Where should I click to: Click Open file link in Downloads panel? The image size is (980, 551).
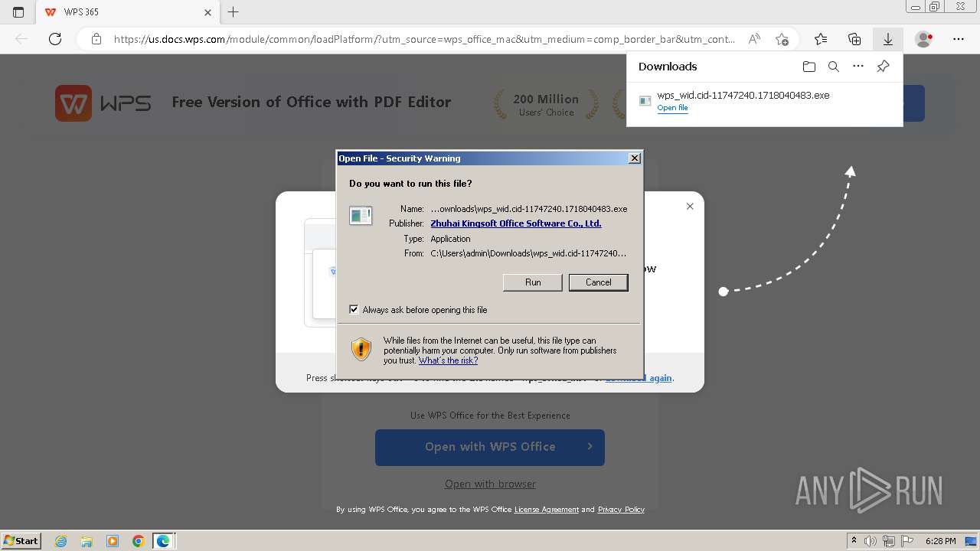pyautogui.click(x=672, y=108)
